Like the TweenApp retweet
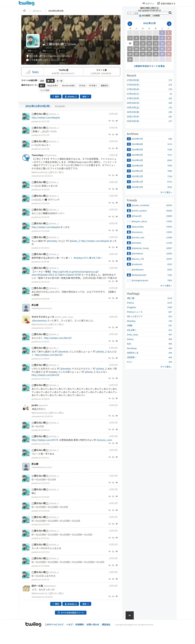This screenshot has width=195, height=644. click(117, 176)
